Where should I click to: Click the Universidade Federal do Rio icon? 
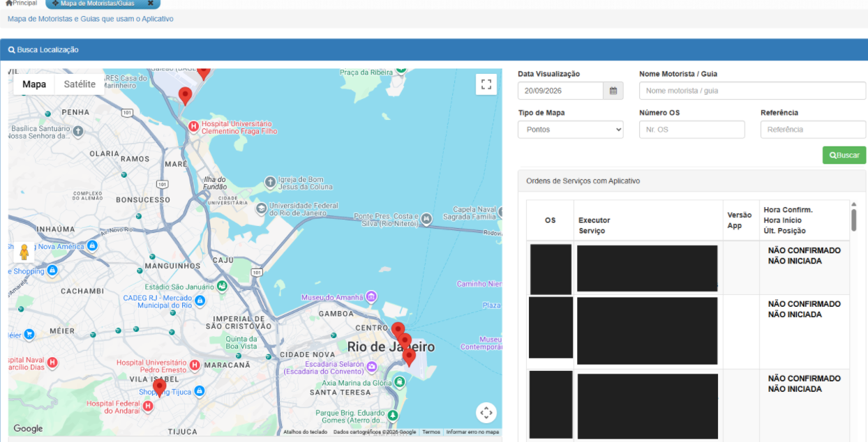click(x=260, y=208)
